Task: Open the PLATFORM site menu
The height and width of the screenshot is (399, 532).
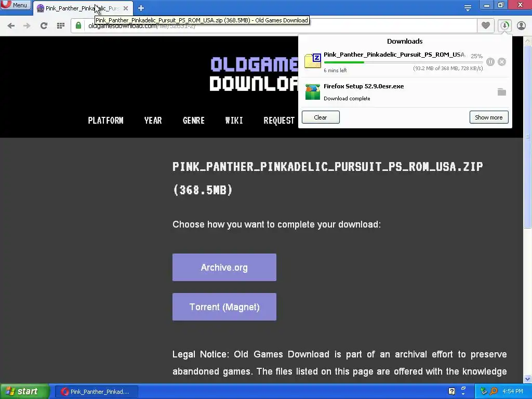Action: [105, 121]
